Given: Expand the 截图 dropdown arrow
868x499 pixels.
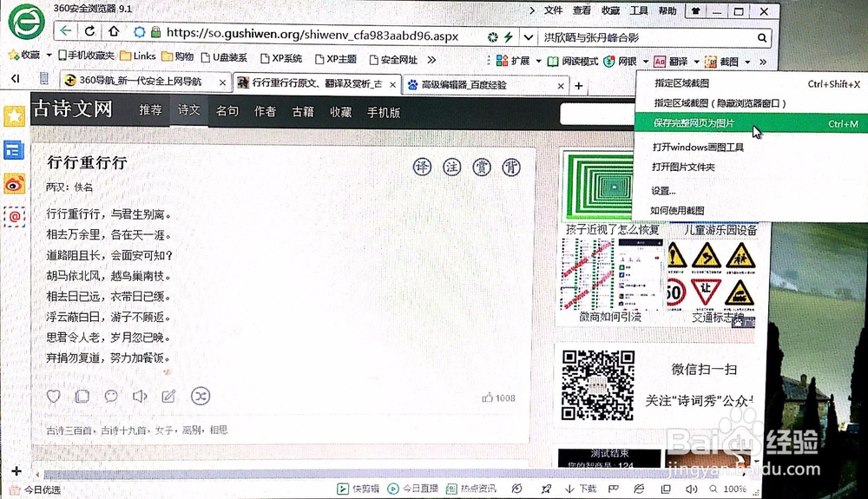Looking at the screenshot, I should (747, 62).
